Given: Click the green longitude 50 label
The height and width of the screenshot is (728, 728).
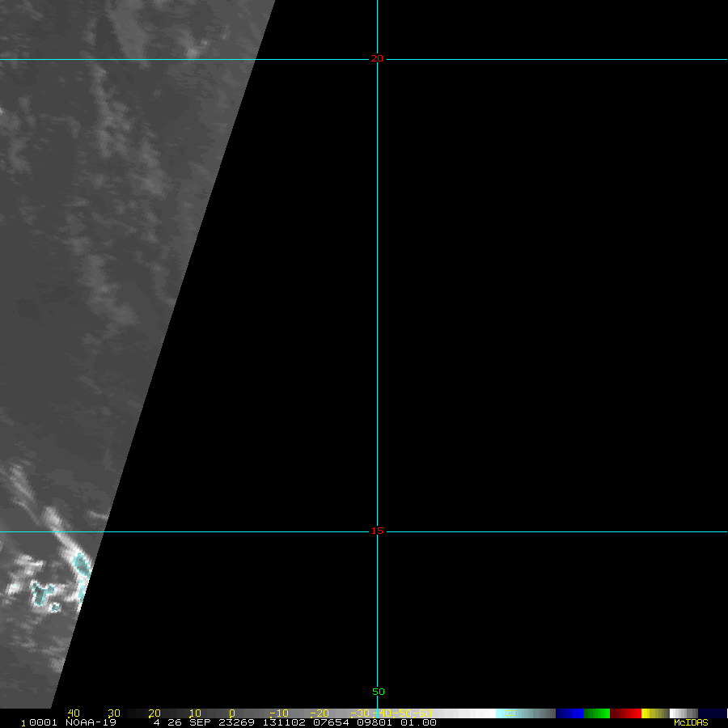Looking at the screenshot, I should [379, 692].
